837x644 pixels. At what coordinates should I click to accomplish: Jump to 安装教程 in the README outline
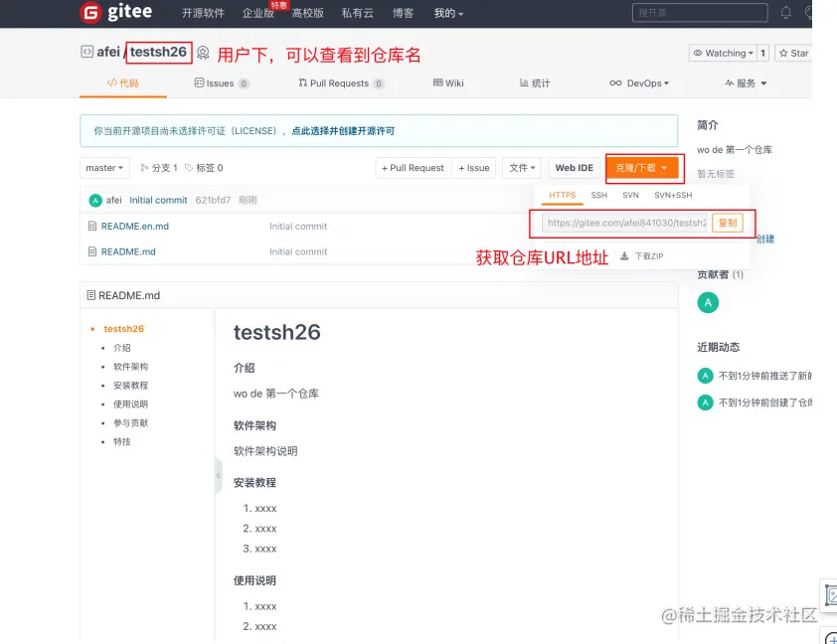tap(131, 386)
